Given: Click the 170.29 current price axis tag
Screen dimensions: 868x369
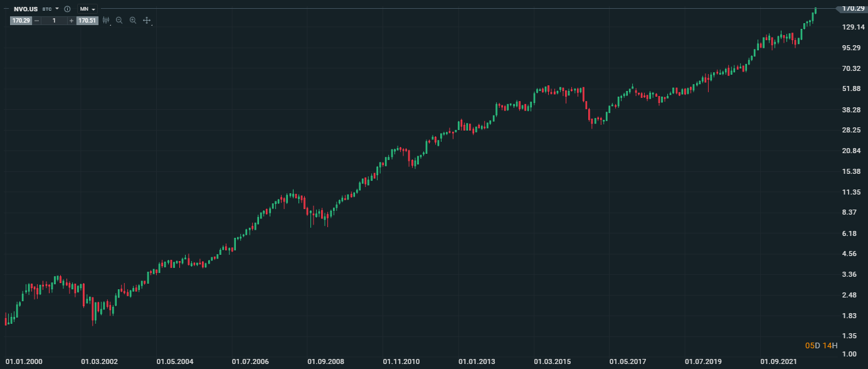Looking at the screenshot, I should point(853,8).
